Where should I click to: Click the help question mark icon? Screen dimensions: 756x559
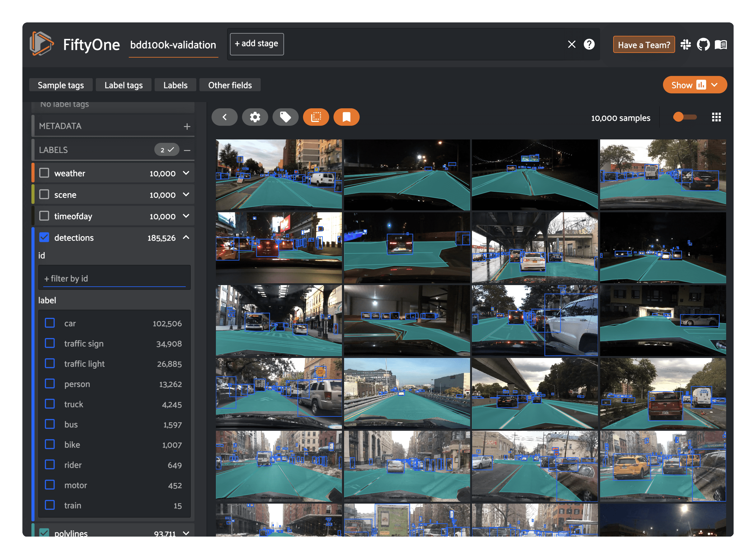tap(589, 44)
